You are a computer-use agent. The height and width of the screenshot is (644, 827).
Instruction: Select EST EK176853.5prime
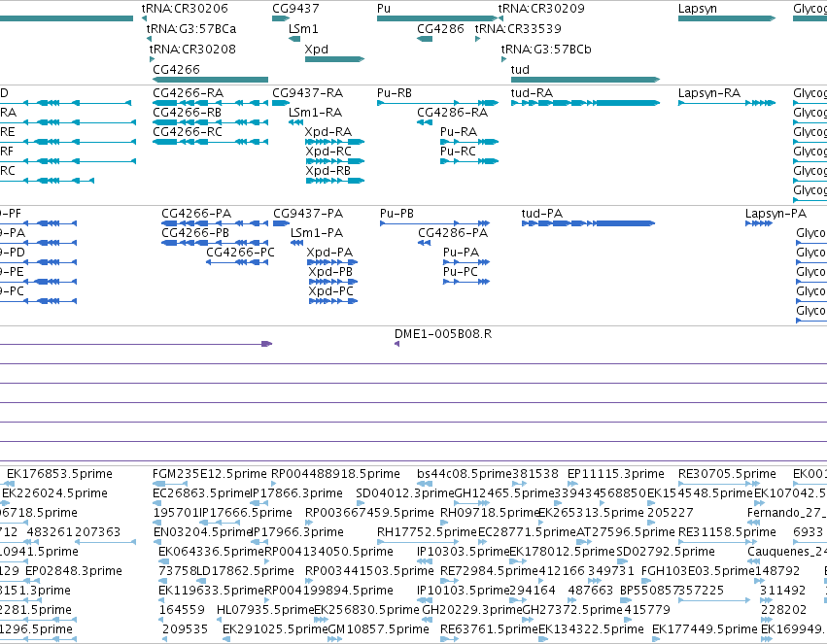tap(59, 474)
